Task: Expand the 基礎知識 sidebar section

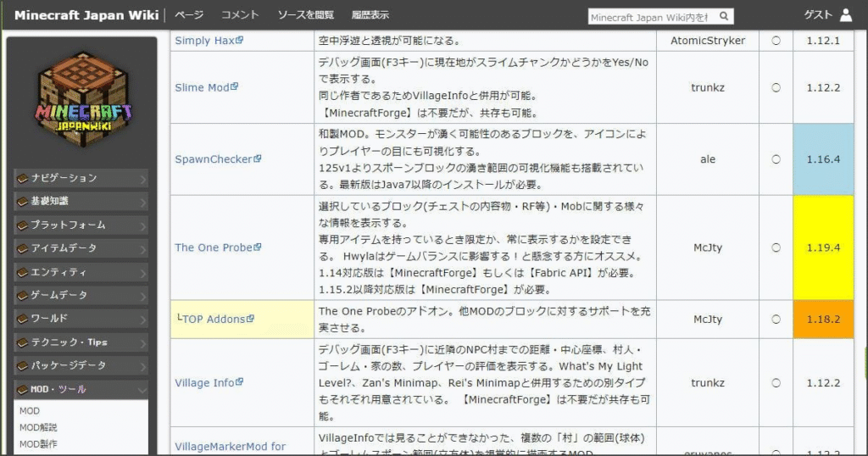Action: click(81, 202)
